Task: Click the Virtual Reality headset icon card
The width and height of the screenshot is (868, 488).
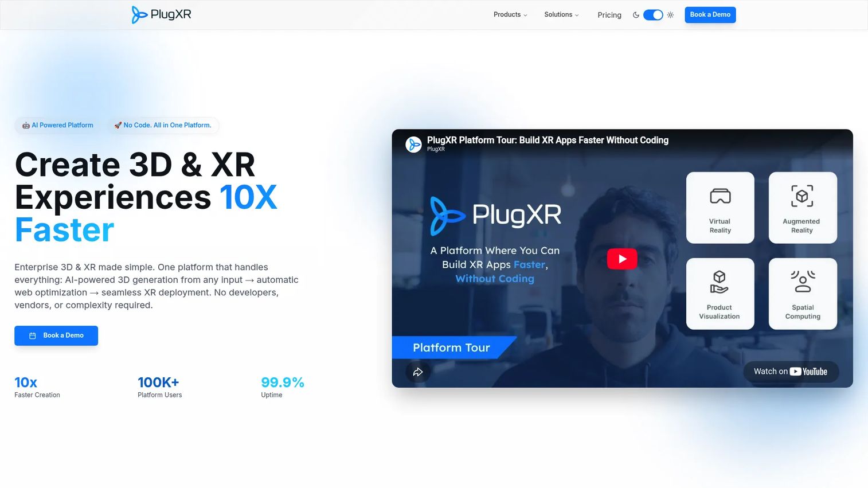Action: point(720,208)
